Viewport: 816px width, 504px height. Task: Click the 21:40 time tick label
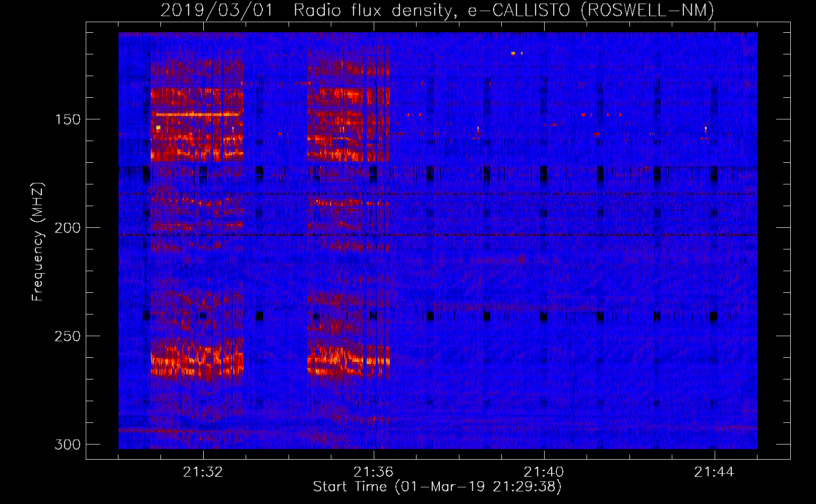click(544, 472)
